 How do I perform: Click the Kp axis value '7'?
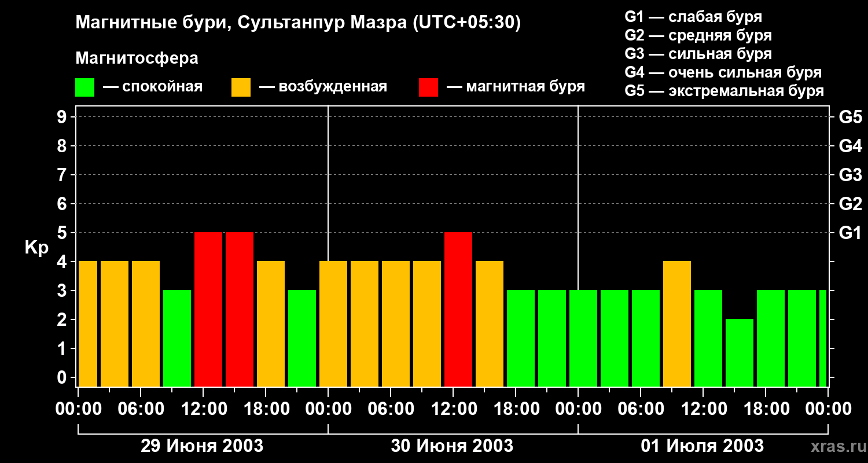coord(63,175)
